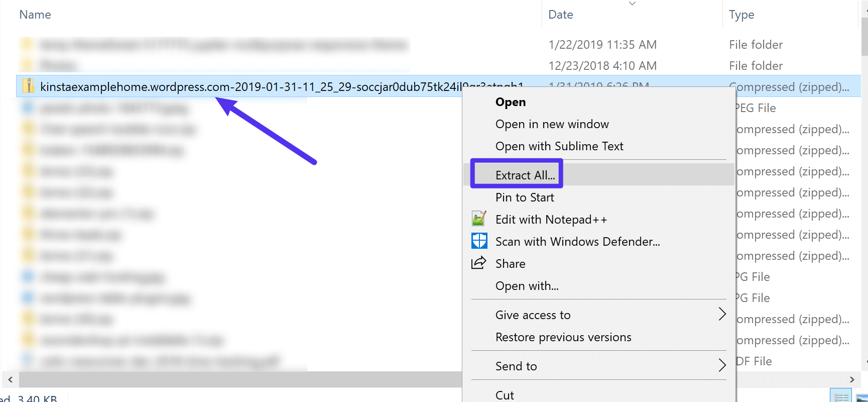The image size is (868, 402).
Task: Click the horizontal scrollbar left arrow
Action: (x=9, y=379)
